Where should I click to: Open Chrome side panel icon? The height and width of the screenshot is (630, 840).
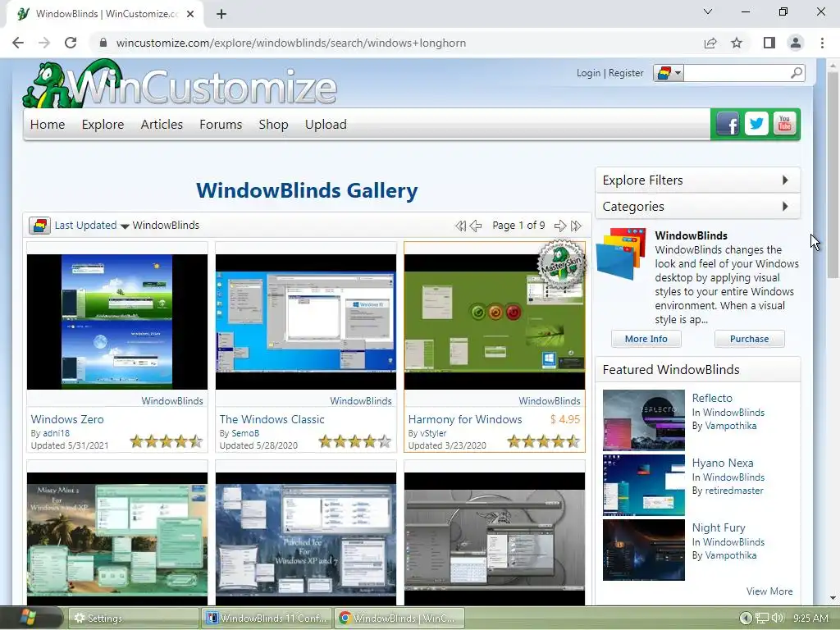769,43
